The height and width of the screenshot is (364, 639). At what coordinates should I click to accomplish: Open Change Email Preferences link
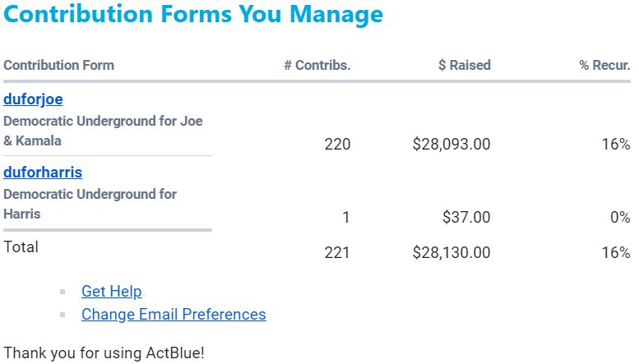[x=174, y=315]
